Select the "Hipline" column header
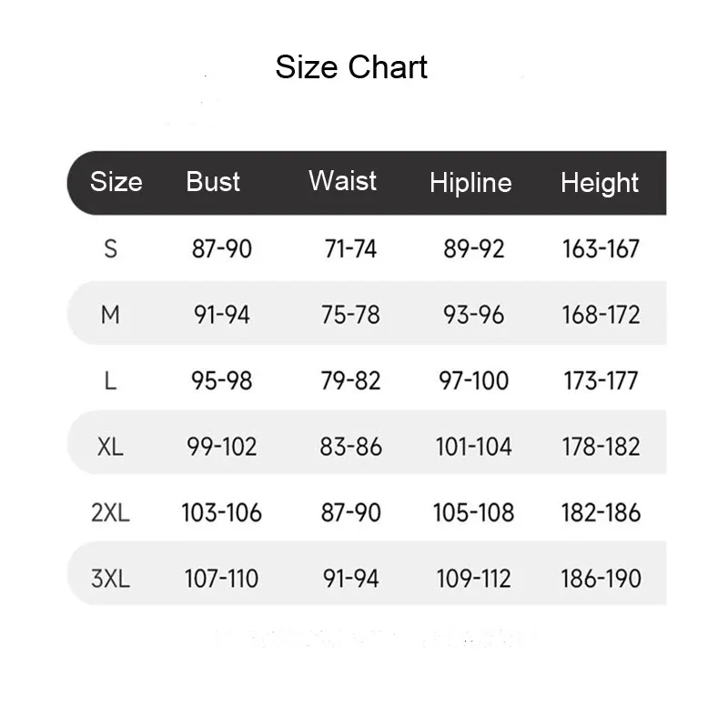The height and width of the screenshot is (728, 728). point(470,183)
